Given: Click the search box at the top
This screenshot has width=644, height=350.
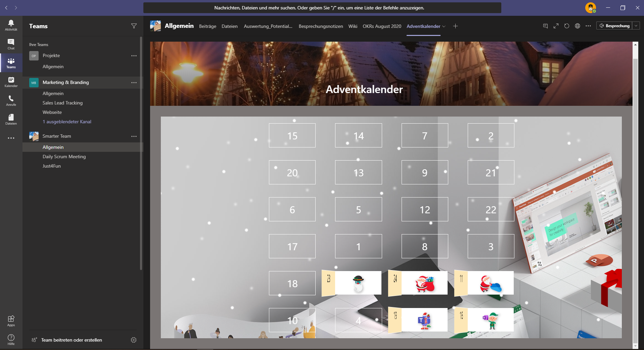Looking at the screenshot, I should click(322, 8).
